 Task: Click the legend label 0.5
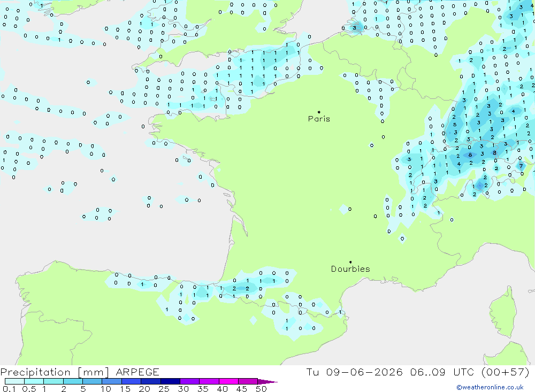(29, 389)
